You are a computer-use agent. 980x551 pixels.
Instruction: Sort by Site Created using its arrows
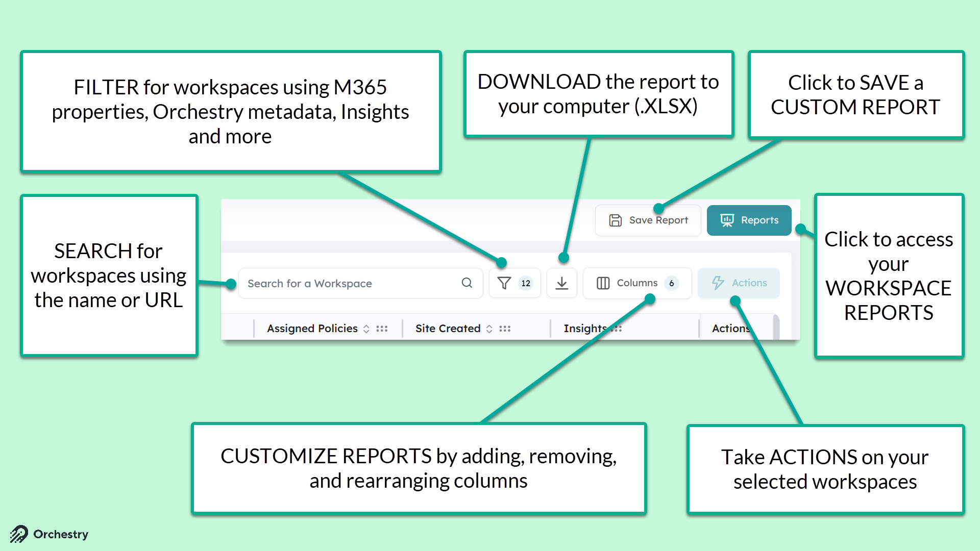pos(489,329)
